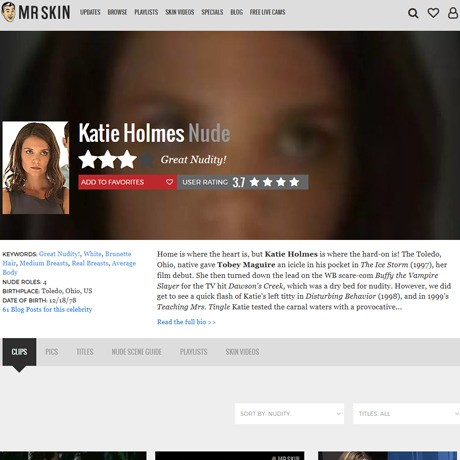The width and height of the screenshot is (460, 460).
Task: Toggle Add to Favorites button
Action: pos(127,182)
